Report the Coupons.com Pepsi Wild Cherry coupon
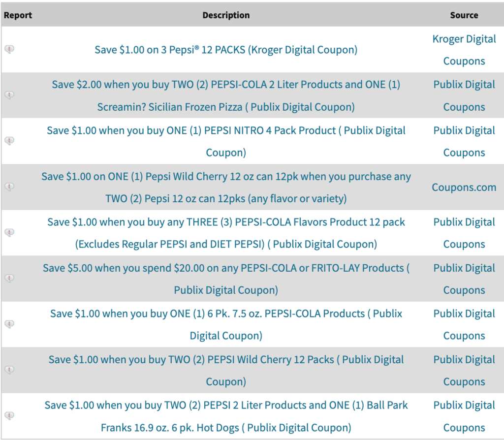 pyautogui.click(x=9, y=187)
